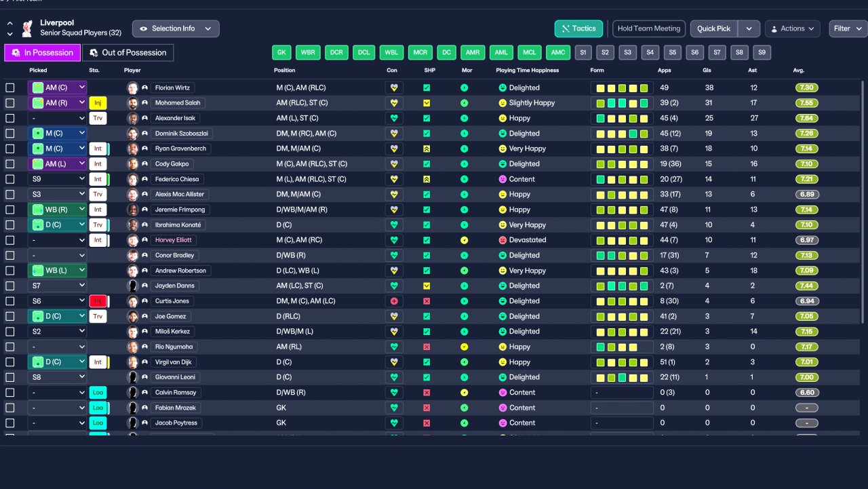Click the small info icon beside Dominik Szoboszlai's name
868x489 pixels.
[145, 134]
